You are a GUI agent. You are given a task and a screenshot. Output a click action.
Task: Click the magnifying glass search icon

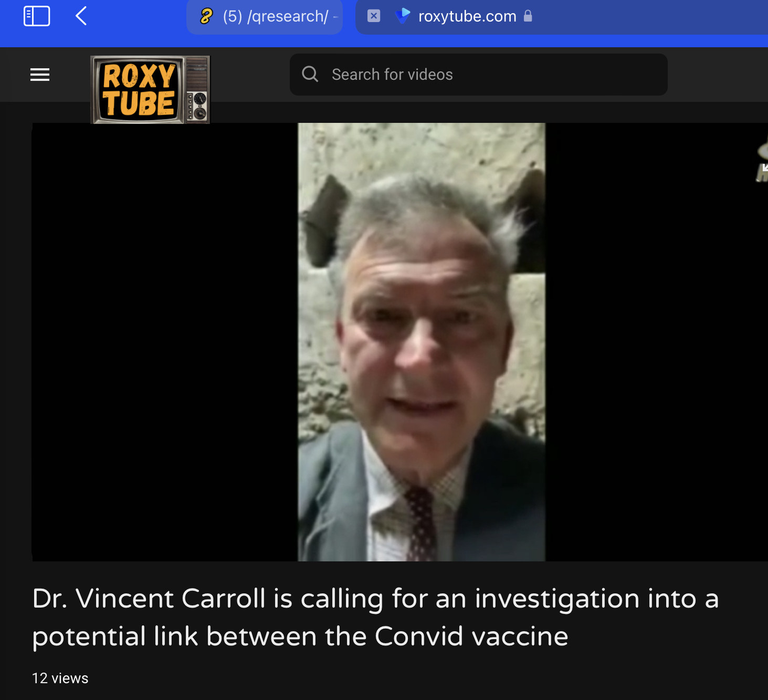click(x=310, y=75)
